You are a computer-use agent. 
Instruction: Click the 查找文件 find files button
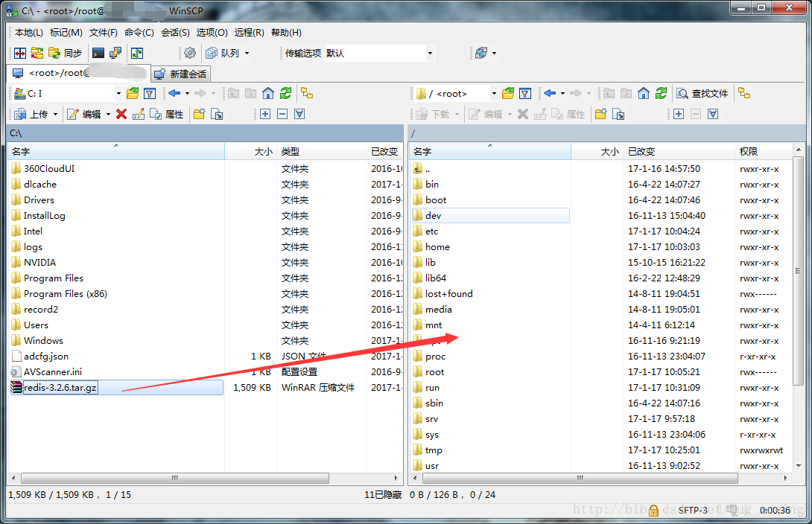(702, 93)
